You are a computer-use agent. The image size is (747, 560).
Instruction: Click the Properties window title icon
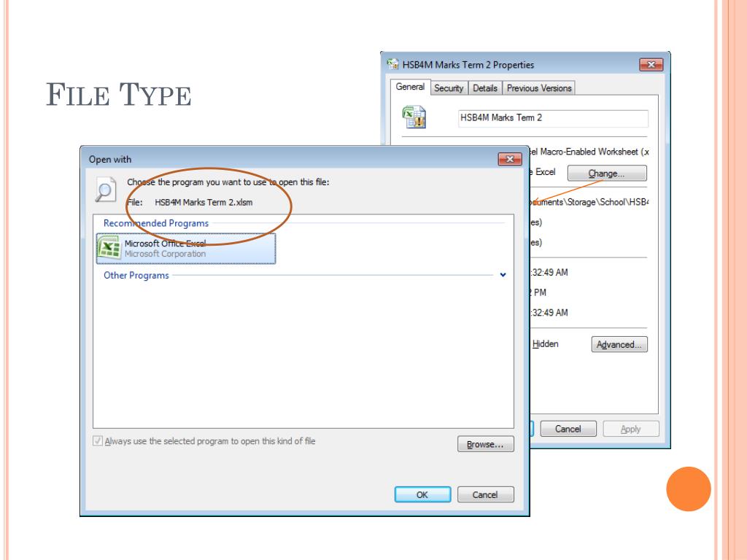coord(392,64)
